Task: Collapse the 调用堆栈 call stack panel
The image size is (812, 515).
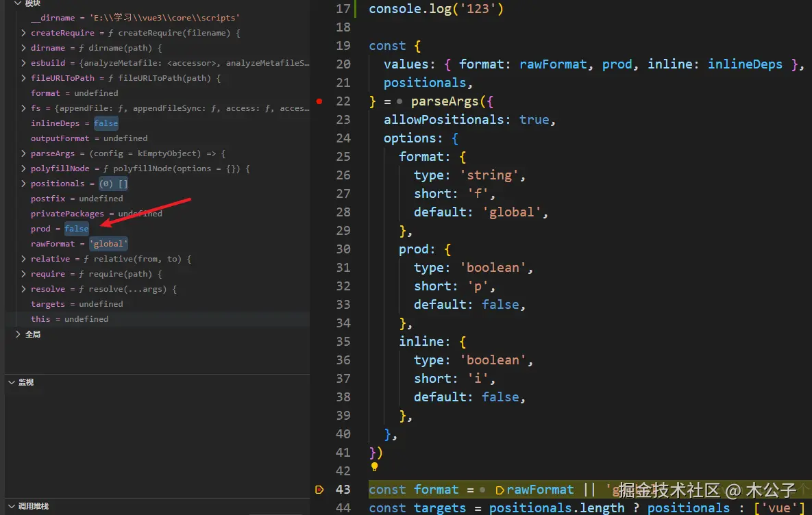Action: point(12,506)
